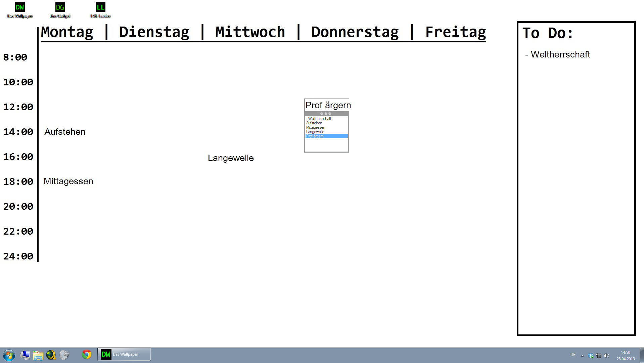644x363 pixels.
Task: Click the globe with arrow taskbar icon
Action: [51, 355]
